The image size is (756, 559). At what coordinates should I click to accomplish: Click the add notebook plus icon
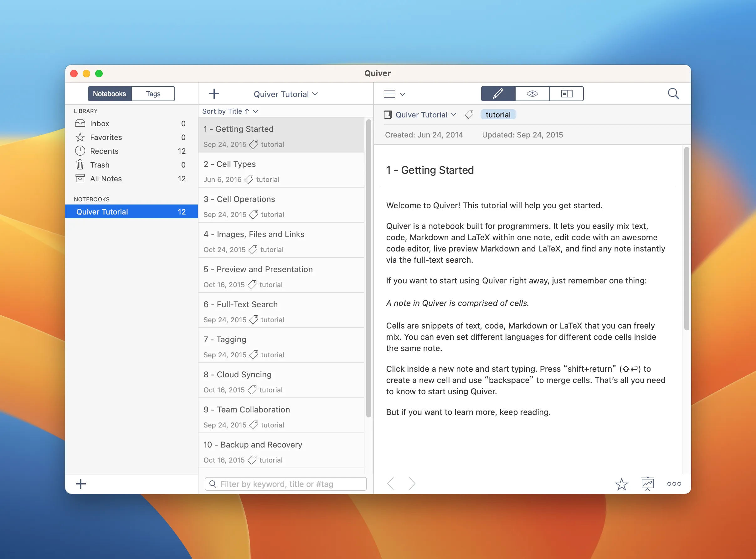click(80, 484)
